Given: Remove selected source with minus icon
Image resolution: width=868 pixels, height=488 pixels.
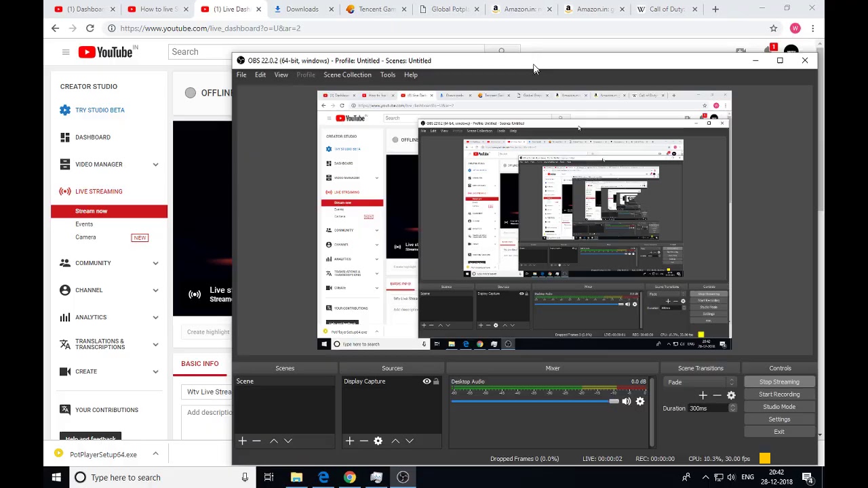Looking at the screenshot, I should tap(363, 441).
